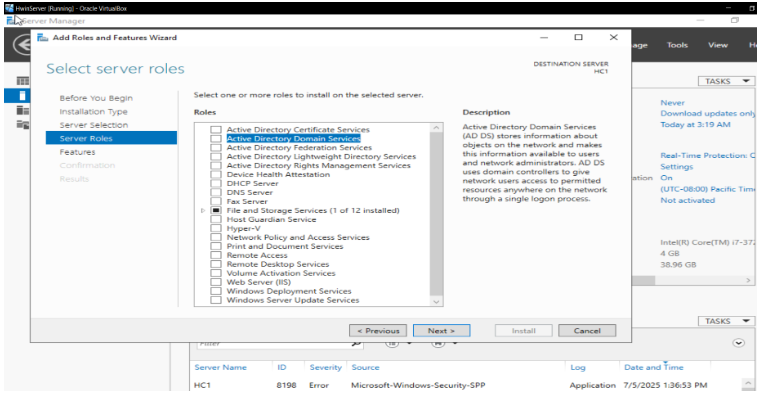This screenshot has height=393, width=765.
Task: Sort events by Log column
Action: 578,368
